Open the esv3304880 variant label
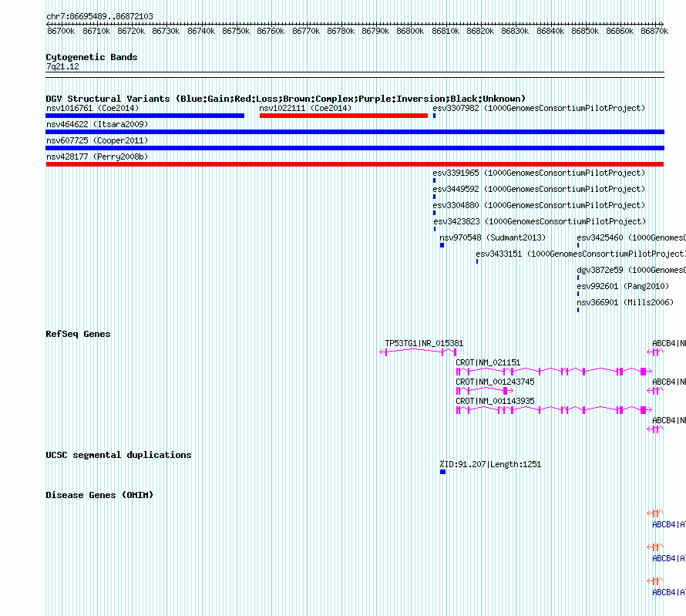 pos(539,205)
